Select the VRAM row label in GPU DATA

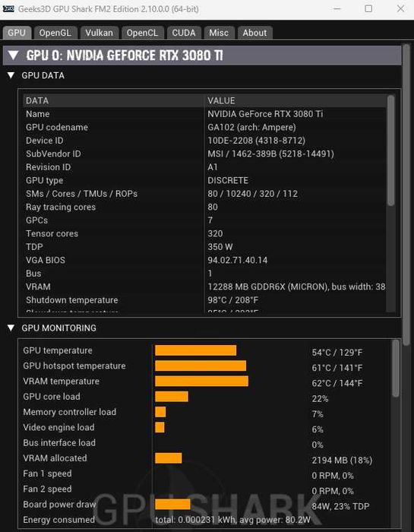(38, 287)
